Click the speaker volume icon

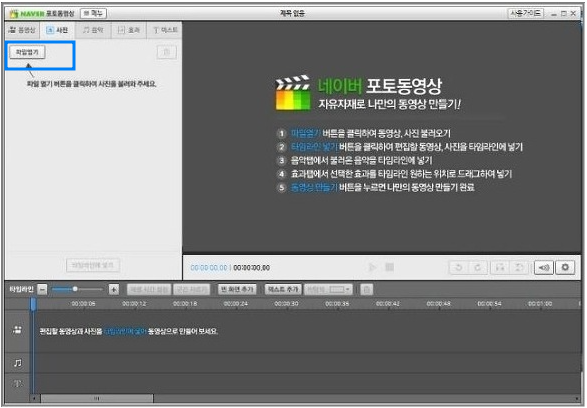coord(544,267)
